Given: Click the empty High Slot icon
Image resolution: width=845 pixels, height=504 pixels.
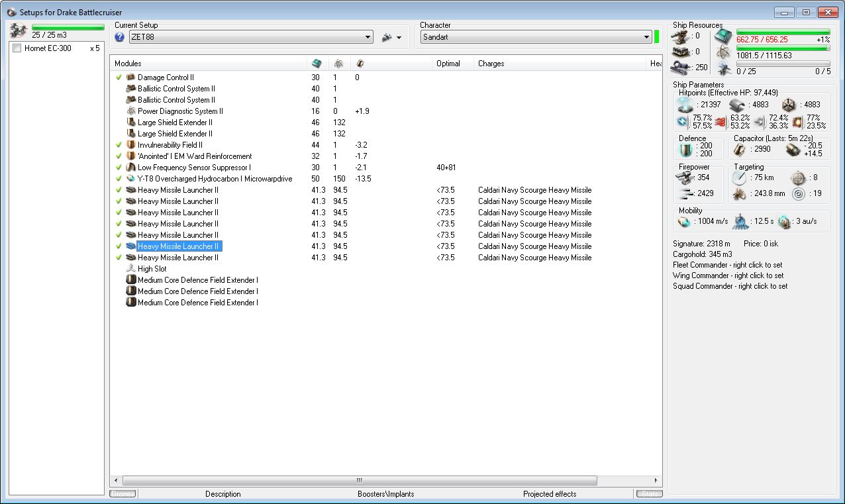Looking at the screenshot, I should 131,269.
